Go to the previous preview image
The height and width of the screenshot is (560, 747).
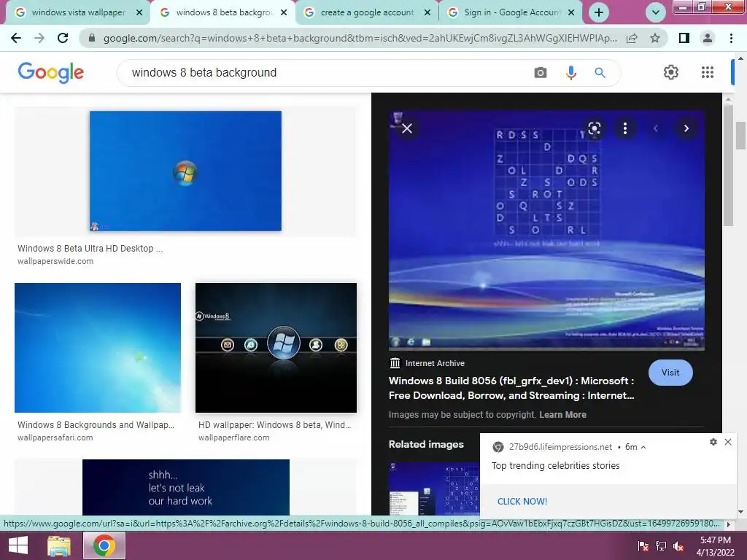(x=656, y=128)
